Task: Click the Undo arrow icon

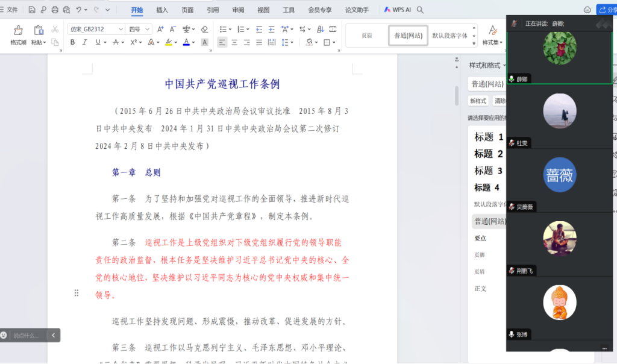Action: click(x=80, y=10)
